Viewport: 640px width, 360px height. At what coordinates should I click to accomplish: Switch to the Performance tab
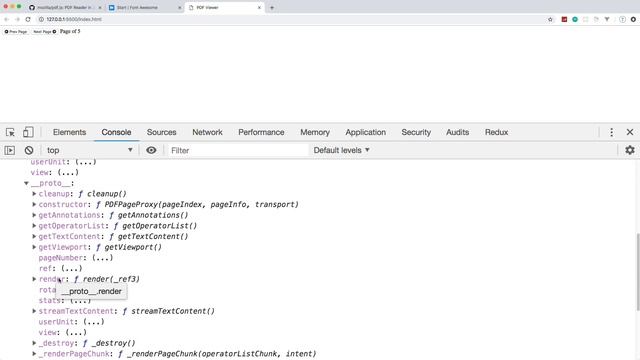[261, 132]
